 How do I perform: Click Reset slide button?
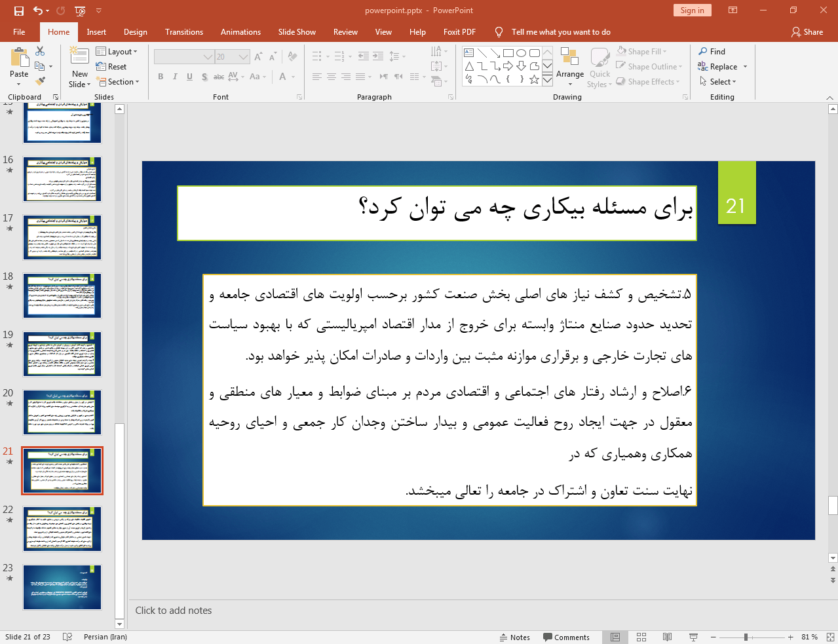coord(111,66)
